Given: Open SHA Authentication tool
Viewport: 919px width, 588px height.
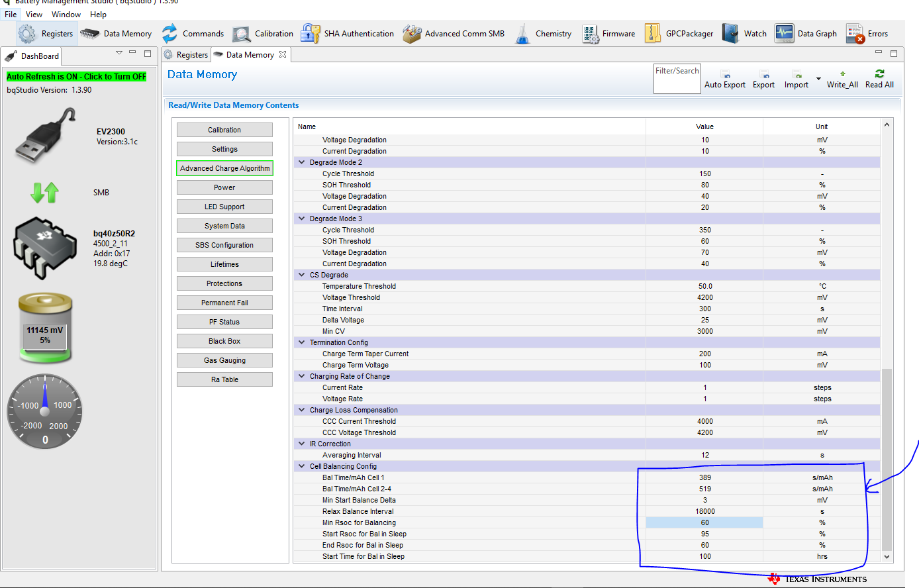Looking at the screenshot, I should (x=311, y=34).
